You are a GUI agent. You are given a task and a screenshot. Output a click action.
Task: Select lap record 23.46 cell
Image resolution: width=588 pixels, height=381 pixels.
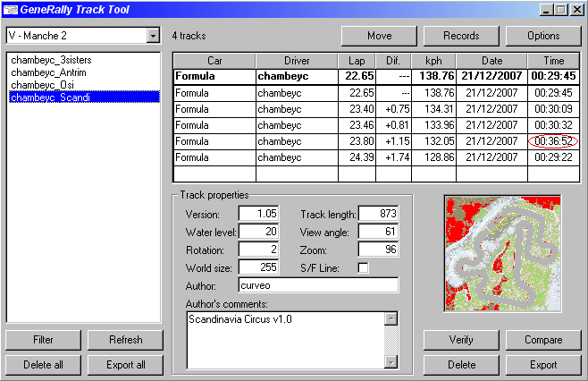[357, 125]
